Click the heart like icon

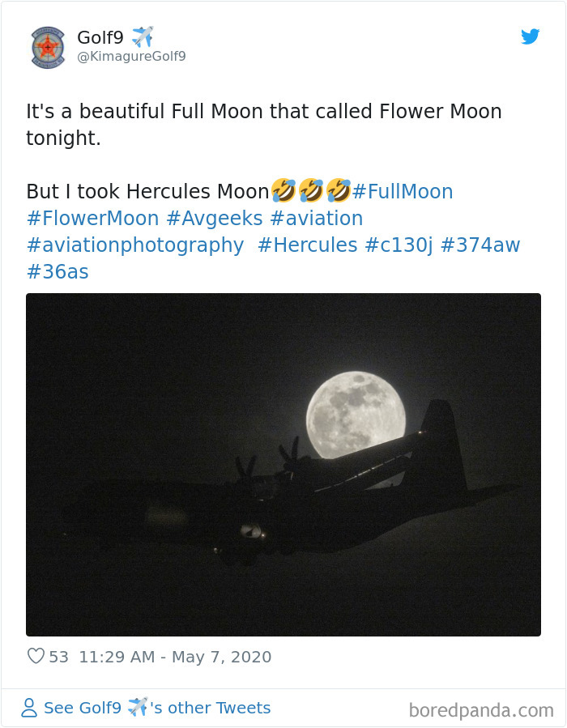pyautogui.click(x=36, y=656)
